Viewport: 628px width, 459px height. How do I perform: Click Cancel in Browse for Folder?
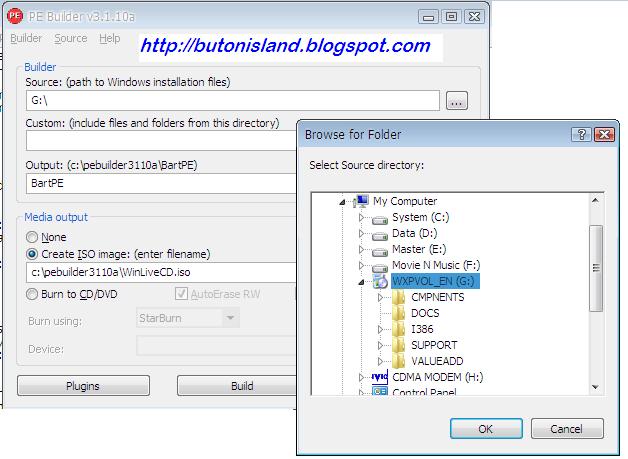(x=567, y=429)
